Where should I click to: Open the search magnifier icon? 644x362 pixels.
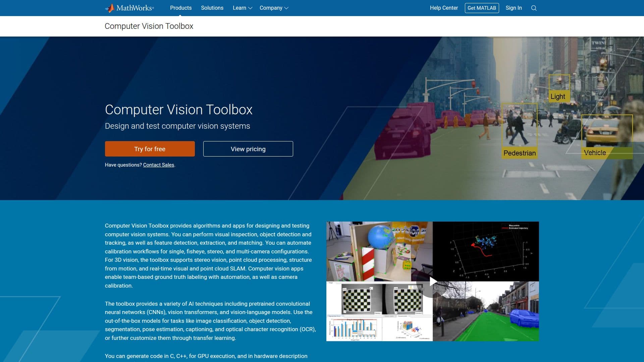[534, 8]
